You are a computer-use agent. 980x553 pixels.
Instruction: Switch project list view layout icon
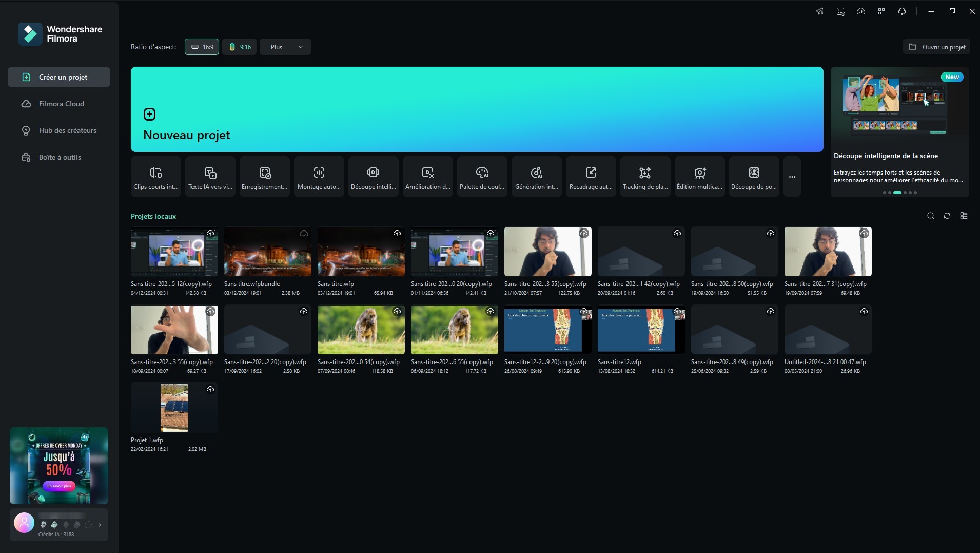[964, 216]
